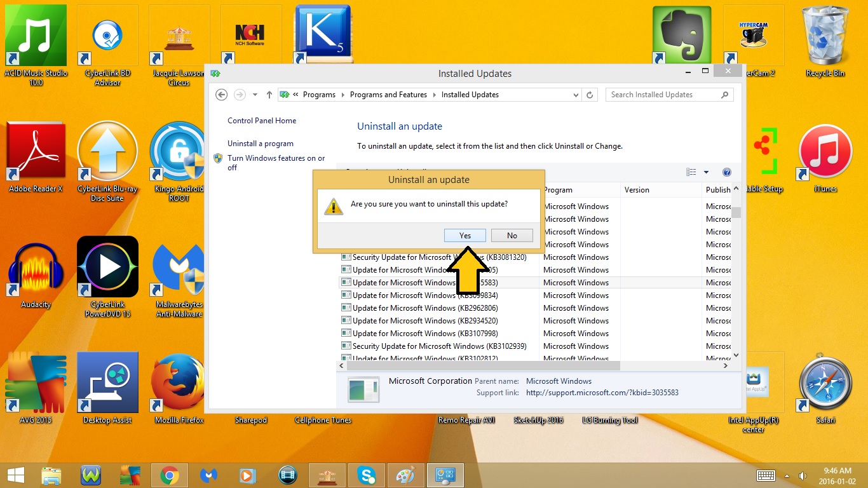Open Skype from the taskbar
The height and width of the screenshot is (488, 868).
click(x=366, y=475)
